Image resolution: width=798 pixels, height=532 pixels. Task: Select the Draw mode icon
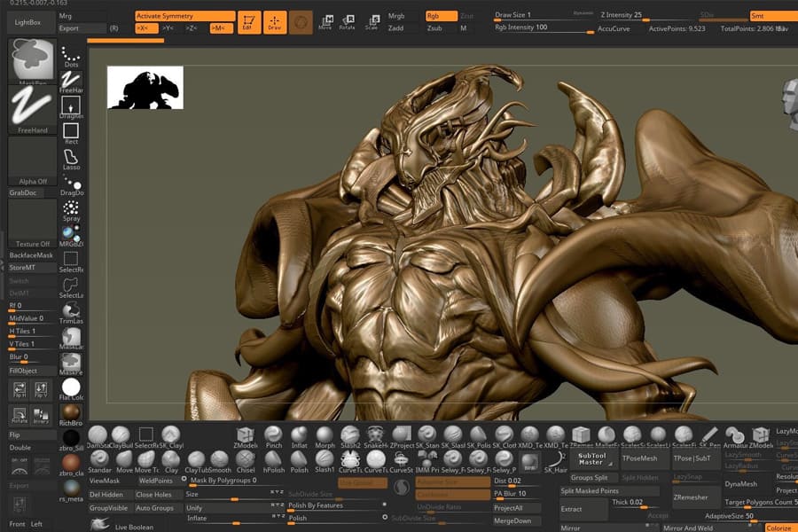pyautogui.click(x=275, y=22)
